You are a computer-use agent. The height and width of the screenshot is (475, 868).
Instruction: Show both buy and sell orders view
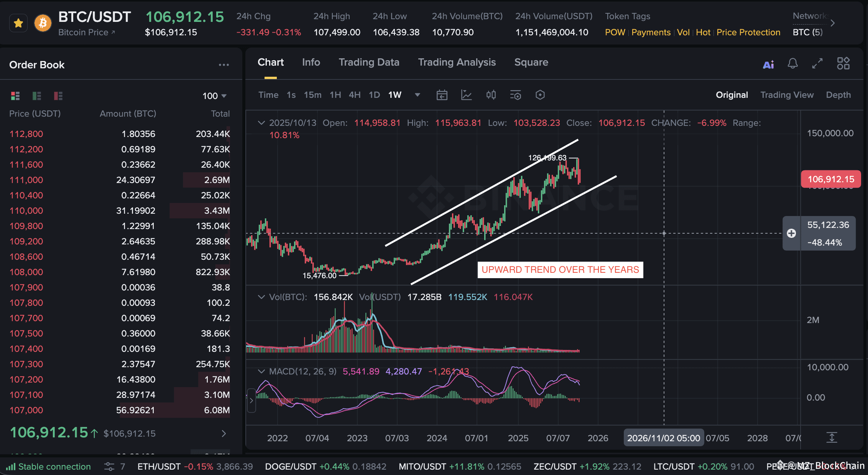[x=15, y=96]
